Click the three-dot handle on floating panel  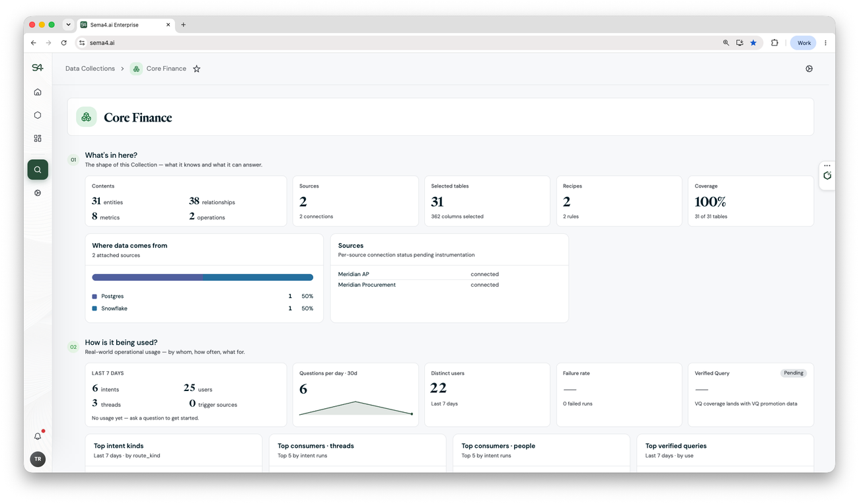pos(827,166)
